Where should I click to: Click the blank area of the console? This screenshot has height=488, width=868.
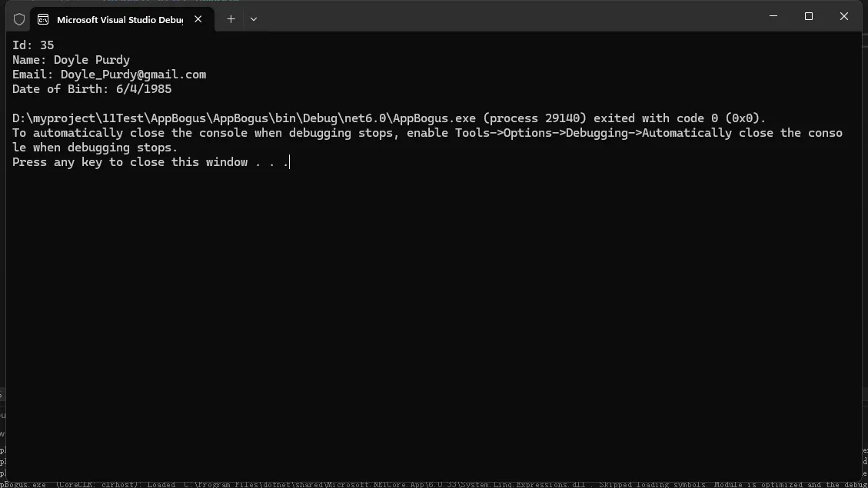(431, 307)
